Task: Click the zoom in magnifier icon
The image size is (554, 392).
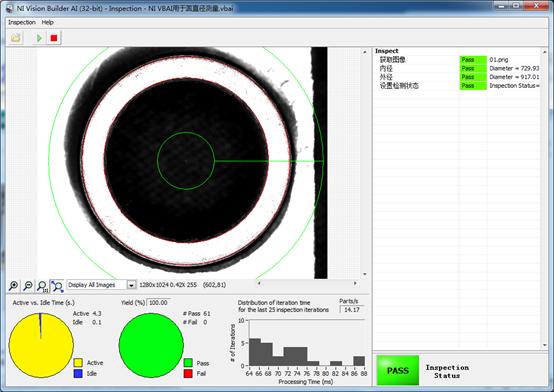Action: point(14,286)
